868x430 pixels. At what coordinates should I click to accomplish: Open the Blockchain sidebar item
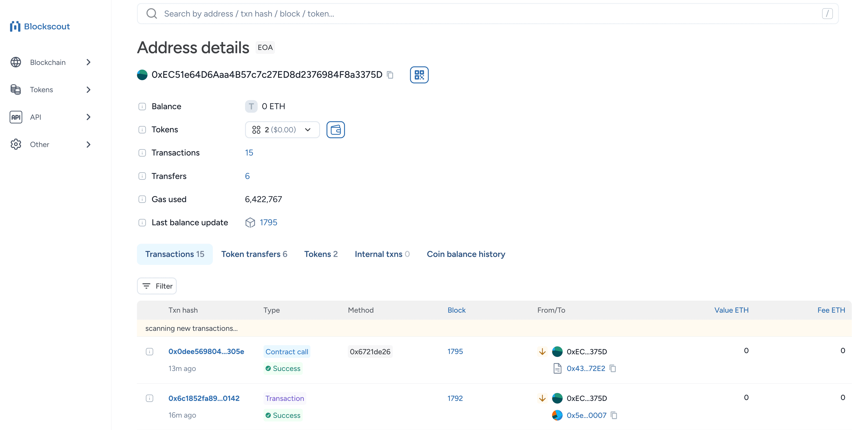click(x=51, y=62)
